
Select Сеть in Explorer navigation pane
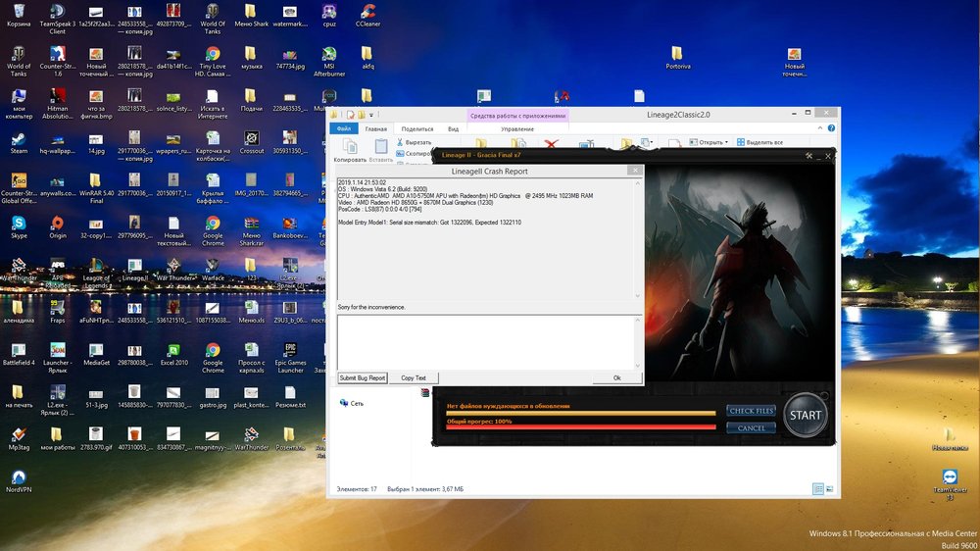[356, 403]
